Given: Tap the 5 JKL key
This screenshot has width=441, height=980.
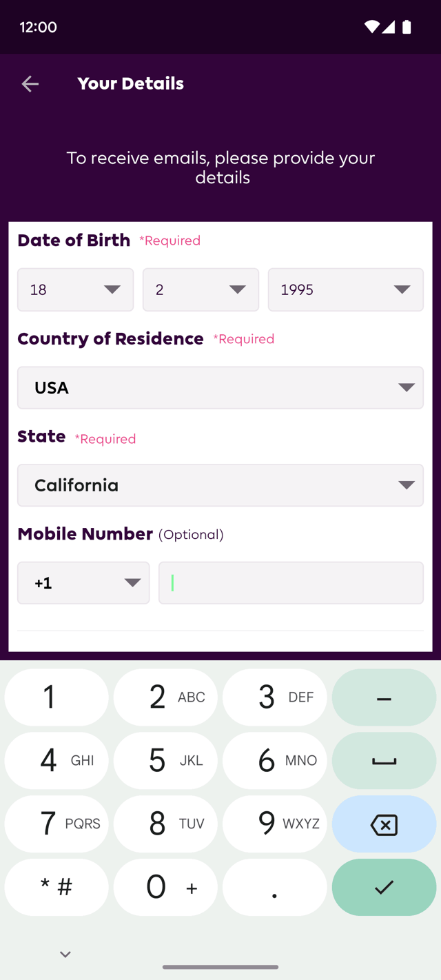Looking at the screenshot, I should (x=165, y=761).
